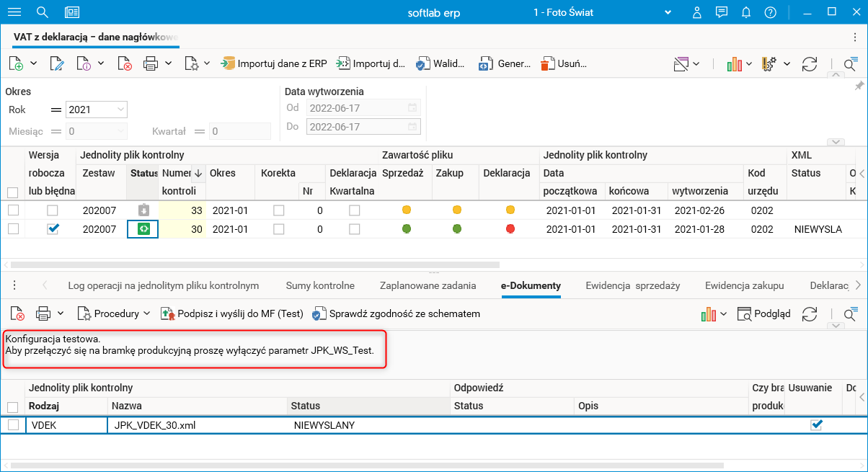The width and height of the screenshot is (868, 472).
Task: Expand the new record dropdown arrow
Action: pos(35,63)
